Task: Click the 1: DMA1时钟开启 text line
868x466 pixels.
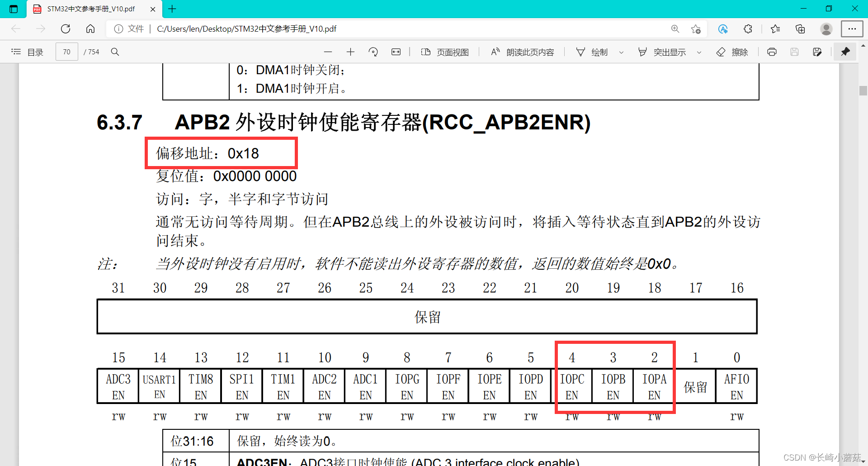Action: click(x=292, y=88)
